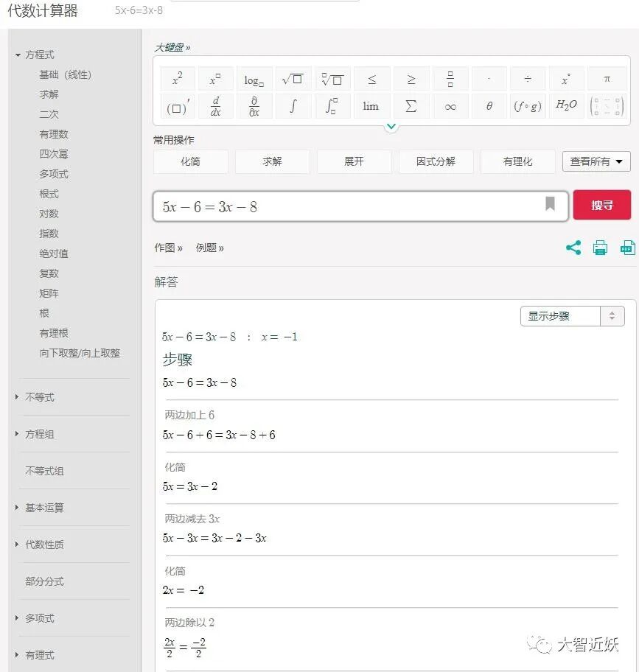639x672 pixels.
Task: Insert the less-than-or-equal sign
Action: [372, 79]
